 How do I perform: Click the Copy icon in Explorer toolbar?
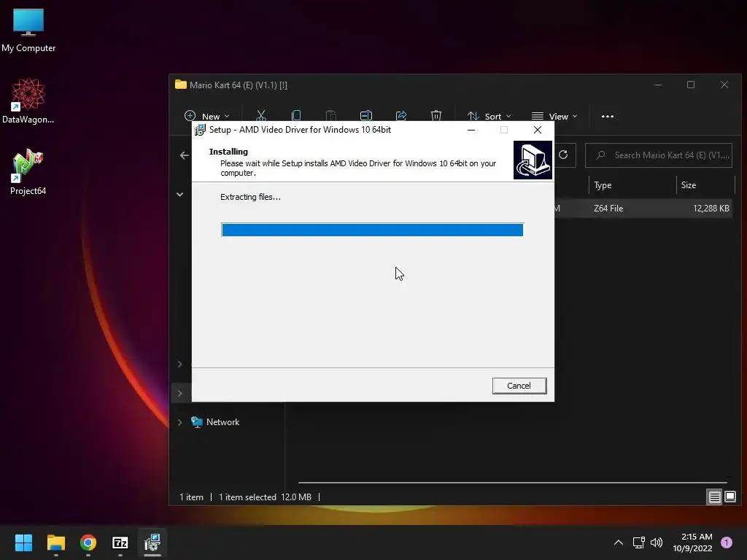(x=296, y=116)
